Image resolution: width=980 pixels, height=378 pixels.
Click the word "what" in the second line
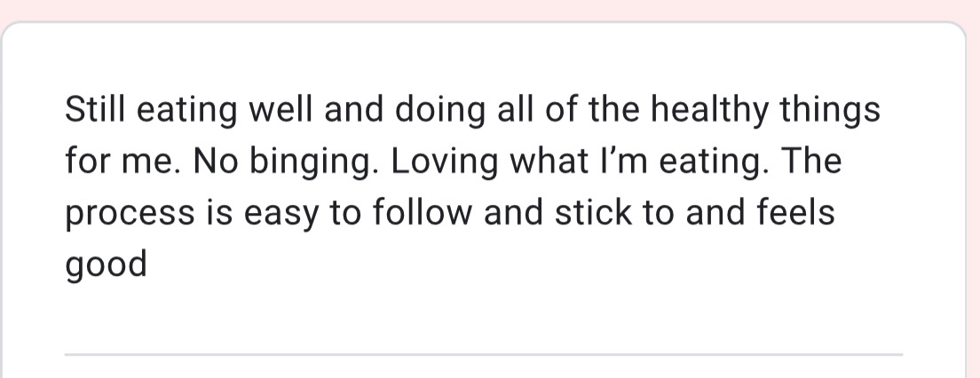[549, 161]
